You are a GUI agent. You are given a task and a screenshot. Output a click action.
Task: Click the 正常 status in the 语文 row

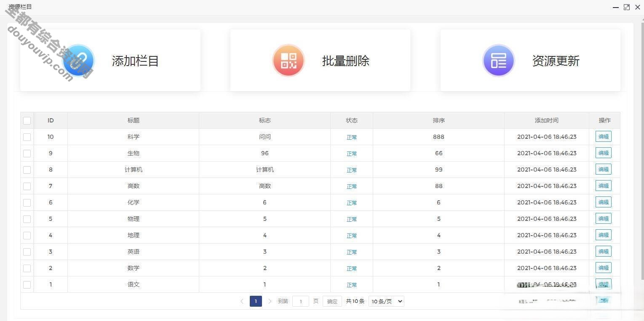(352, 285)
